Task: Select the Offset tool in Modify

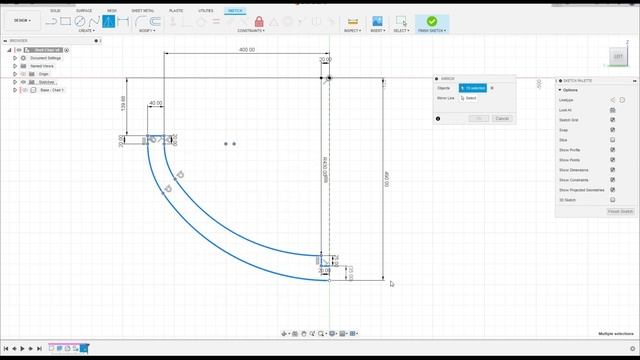Action: (x=155, y=21)
